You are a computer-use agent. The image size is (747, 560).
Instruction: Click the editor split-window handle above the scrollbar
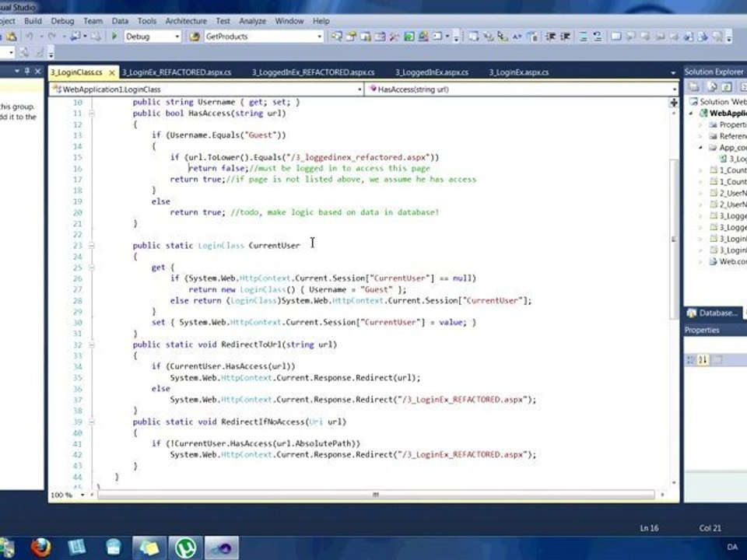pyautogui.click(x=674, y=103)
